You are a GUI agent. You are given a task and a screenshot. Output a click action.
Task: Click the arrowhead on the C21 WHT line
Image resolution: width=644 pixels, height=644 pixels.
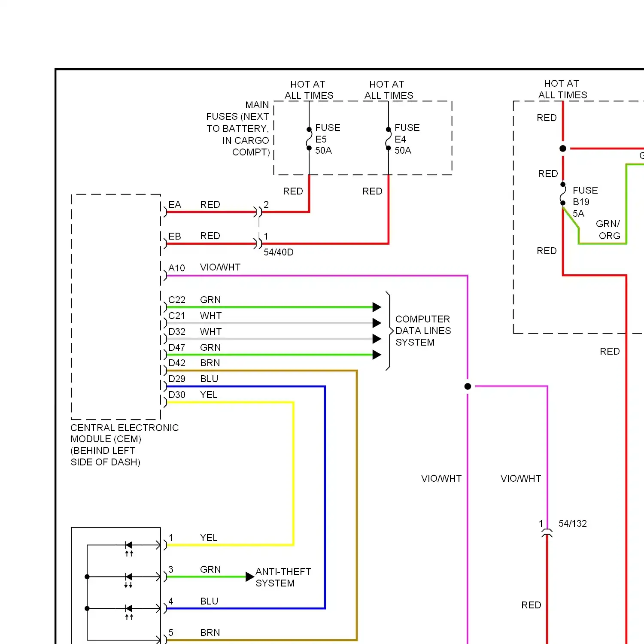pyautogui.click(x=377, y=323)
